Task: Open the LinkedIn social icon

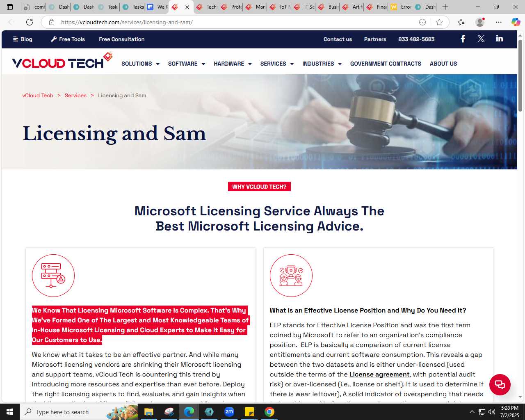Action: (x=500, y=39)
